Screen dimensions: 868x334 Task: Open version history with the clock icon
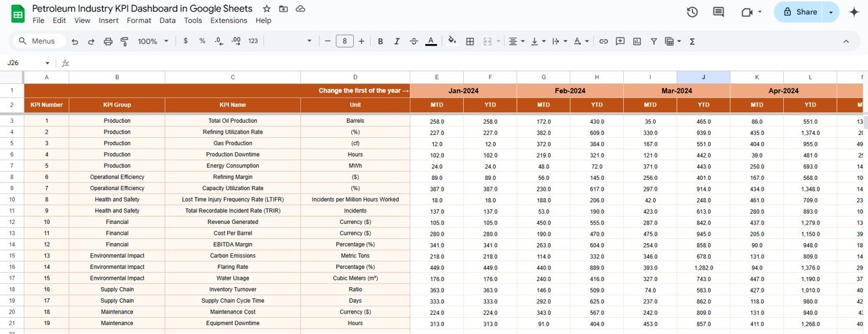point(692,12)
